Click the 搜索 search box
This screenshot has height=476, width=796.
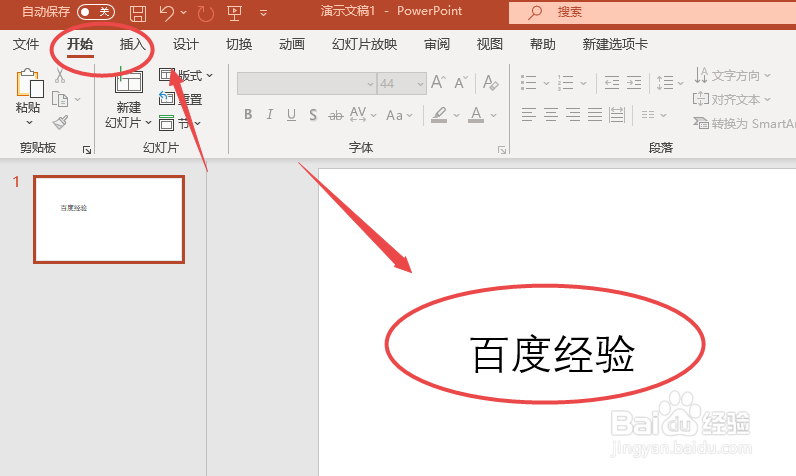[x=652, y=12]
